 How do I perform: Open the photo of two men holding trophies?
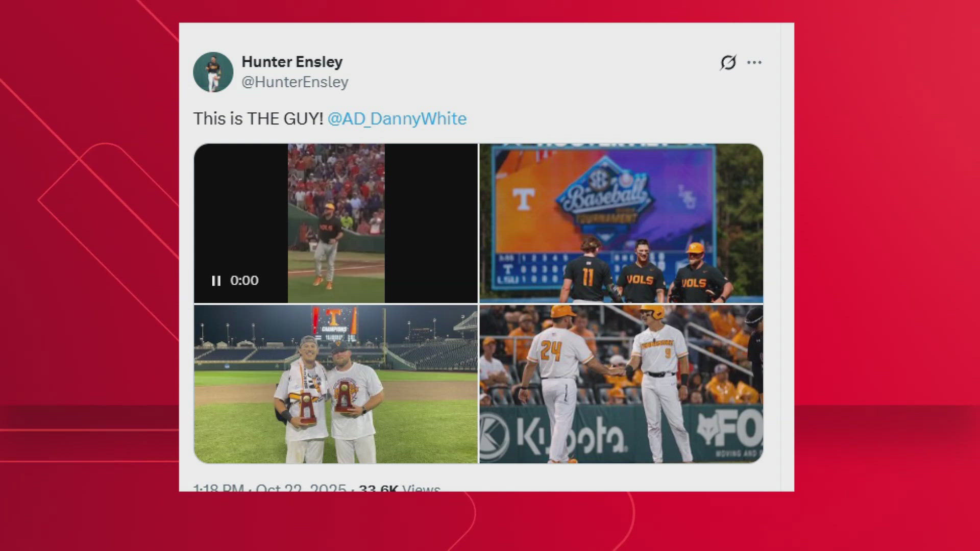click(x=335, y=384)
